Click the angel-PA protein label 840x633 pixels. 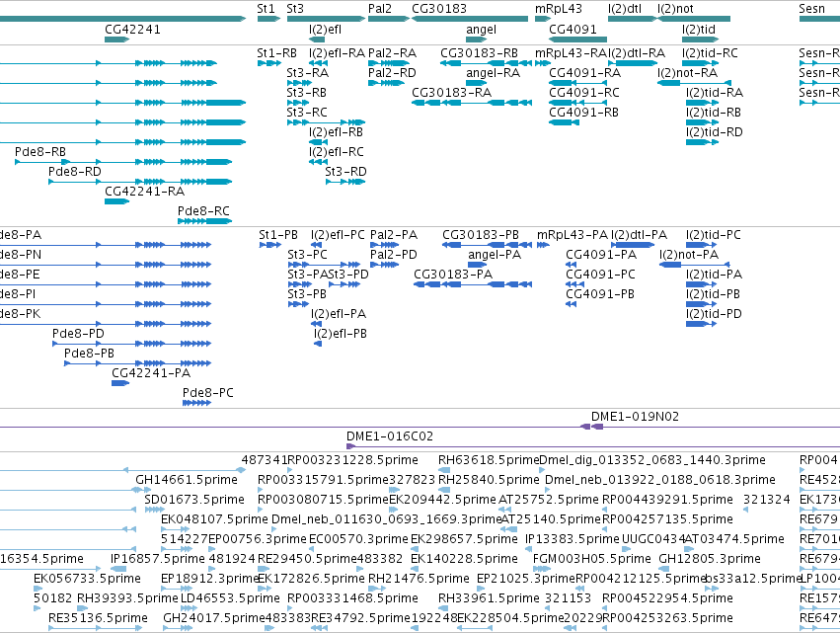point(495,255)
